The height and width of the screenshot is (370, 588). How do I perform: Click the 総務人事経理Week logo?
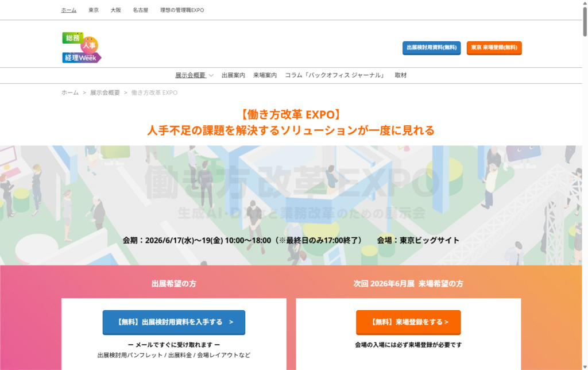point(82,48)
